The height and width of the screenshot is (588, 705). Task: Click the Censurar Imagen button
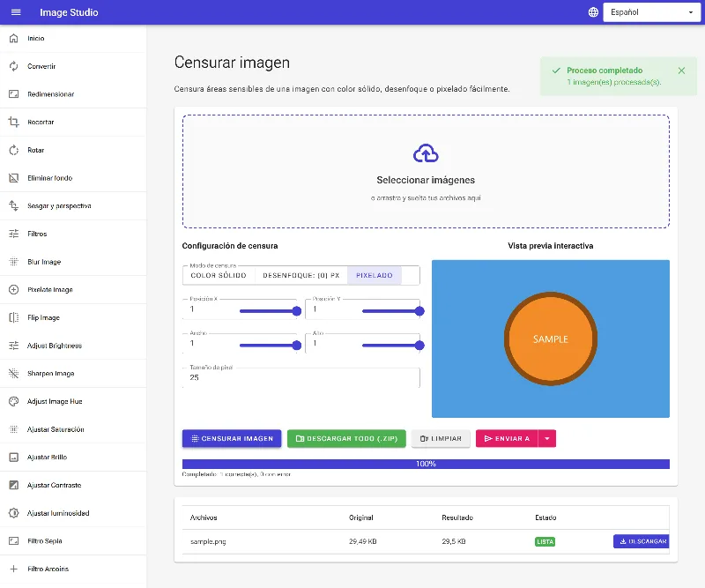(232, 439)
